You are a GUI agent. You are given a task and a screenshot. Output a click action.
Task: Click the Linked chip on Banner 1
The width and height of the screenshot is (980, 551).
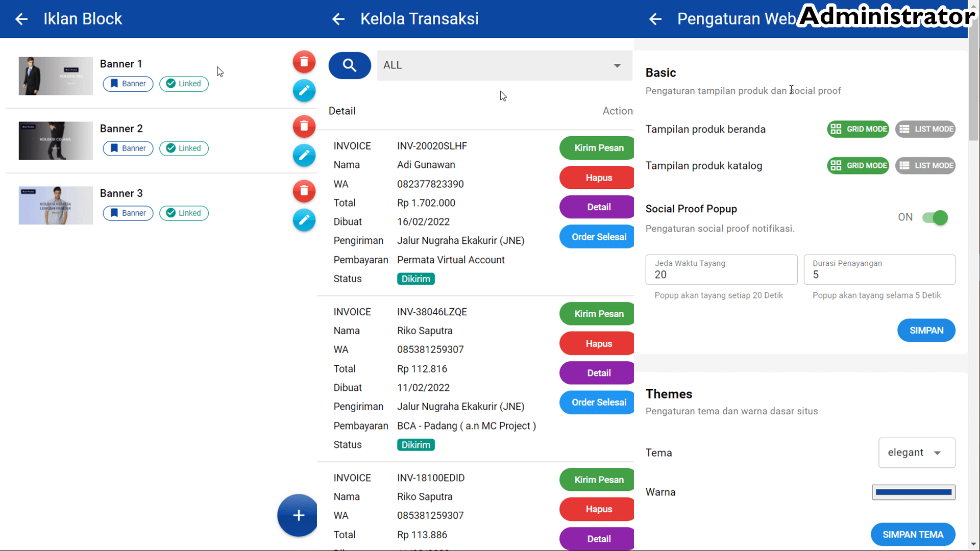point(184,84)
